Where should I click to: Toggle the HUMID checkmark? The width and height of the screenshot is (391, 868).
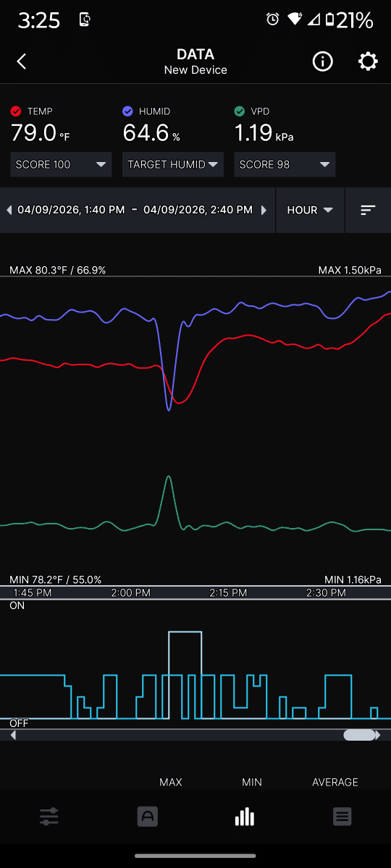(x=127, y=111)
